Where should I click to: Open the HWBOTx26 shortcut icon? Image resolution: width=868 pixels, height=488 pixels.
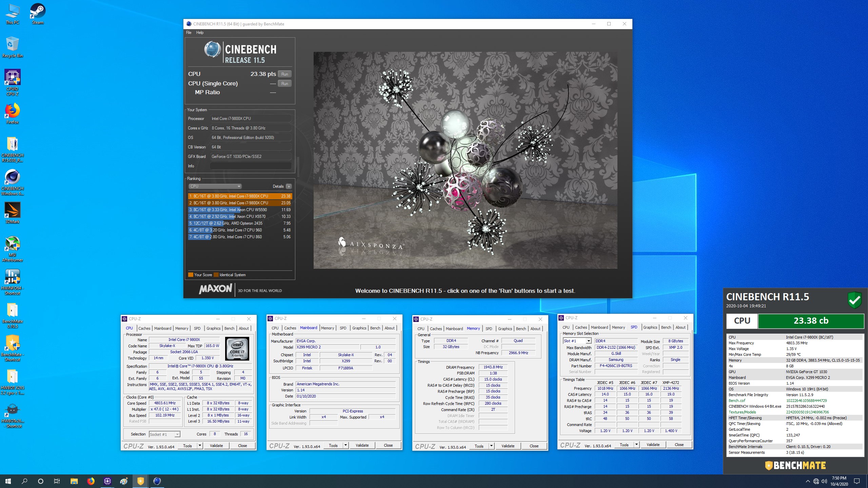(13, 415)
